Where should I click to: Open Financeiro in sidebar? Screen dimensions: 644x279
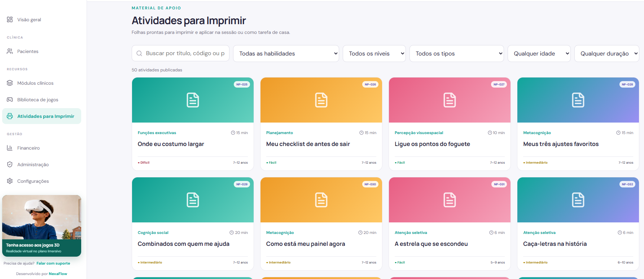tap(41, 148)
